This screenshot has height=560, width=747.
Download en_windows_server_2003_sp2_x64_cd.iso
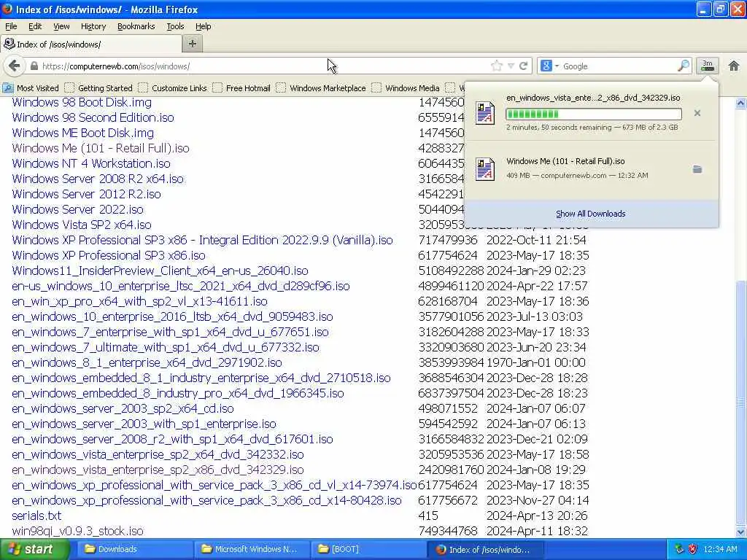coord(123,408)
